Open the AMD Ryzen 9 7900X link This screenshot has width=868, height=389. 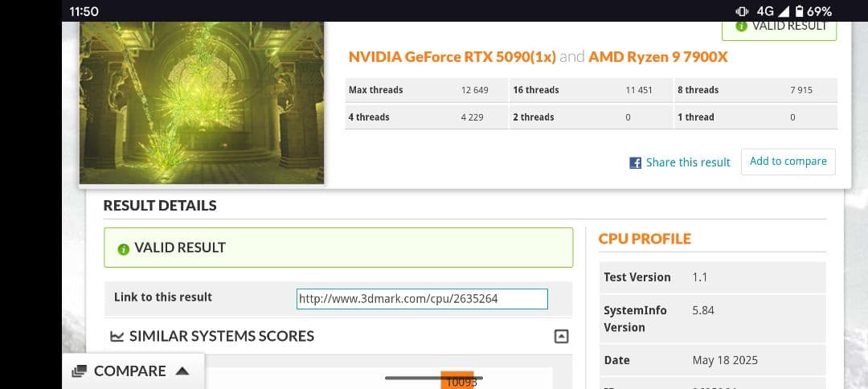(657, 56)
